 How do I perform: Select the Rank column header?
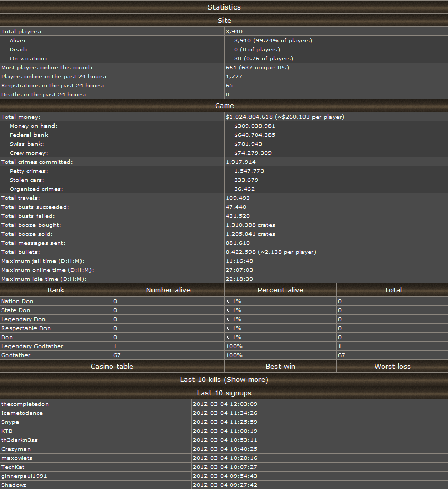(56, 290)
